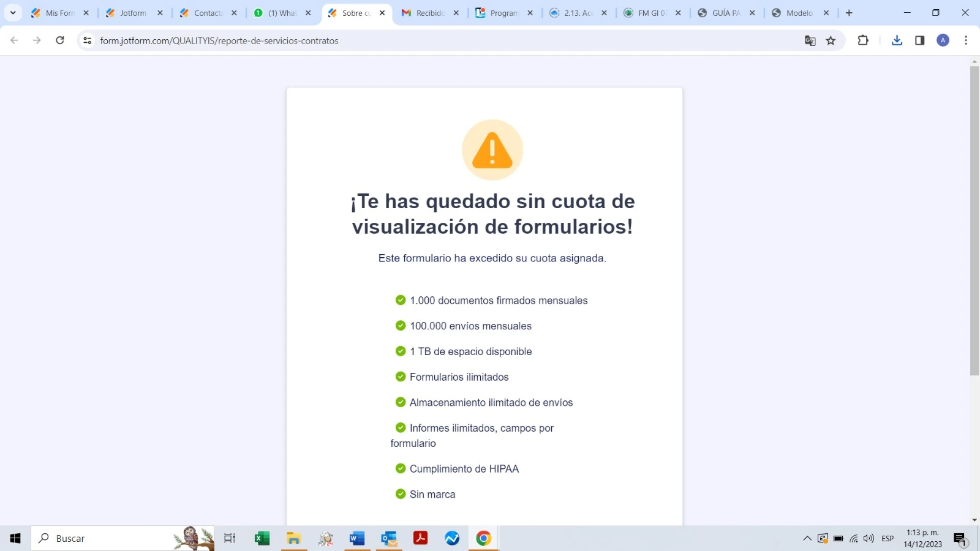Click the site information icon in address bar
This screenshot has width=980, height=551.
pos(87,40)
